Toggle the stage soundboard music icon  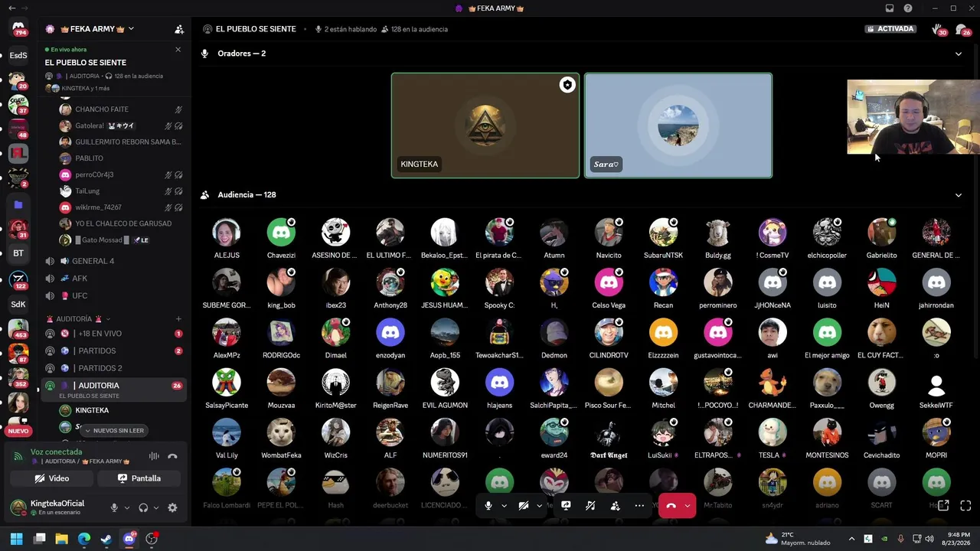[x=590, y=505]
